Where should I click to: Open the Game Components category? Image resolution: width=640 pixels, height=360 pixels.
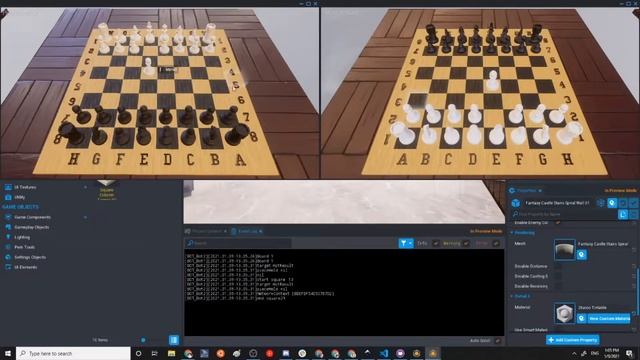[33, 217]
